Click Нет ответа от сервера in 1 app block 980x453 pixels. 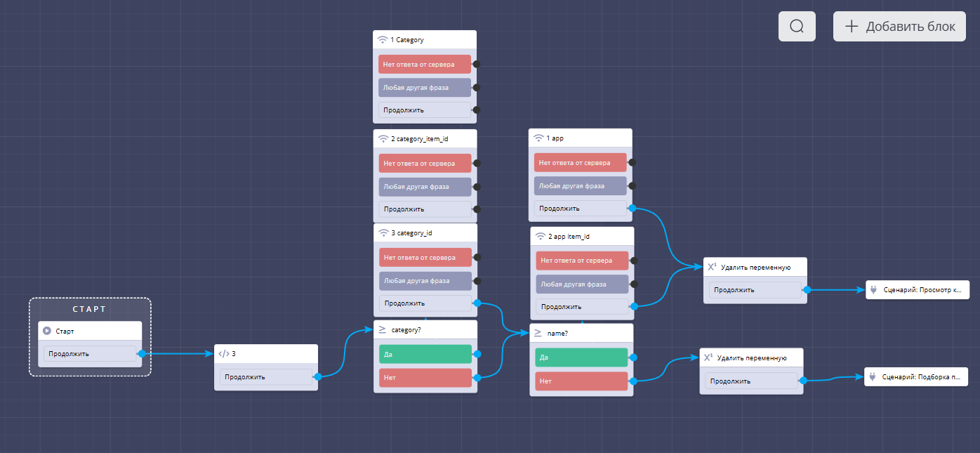580,163
